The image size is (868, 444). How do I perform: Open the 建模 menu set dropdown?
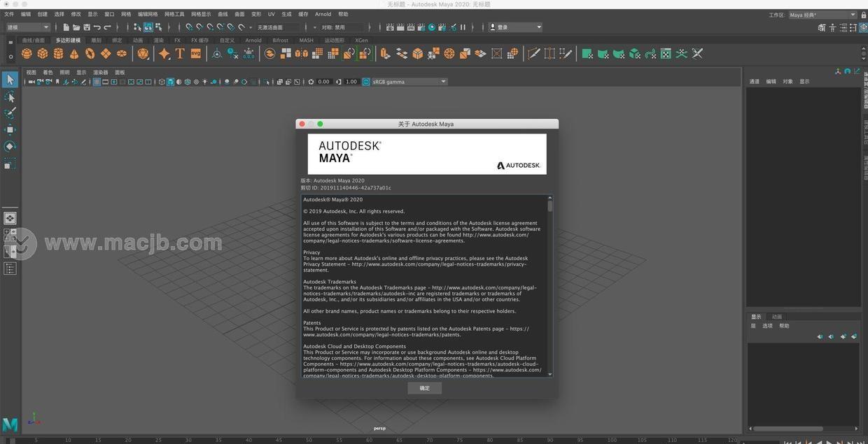(x=27, y=27)
